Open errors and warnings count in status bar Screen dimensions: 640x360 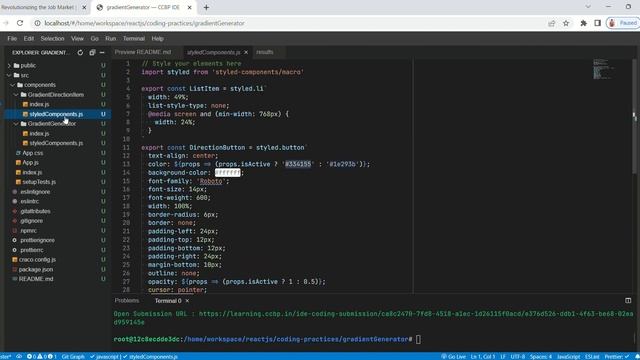42,357
